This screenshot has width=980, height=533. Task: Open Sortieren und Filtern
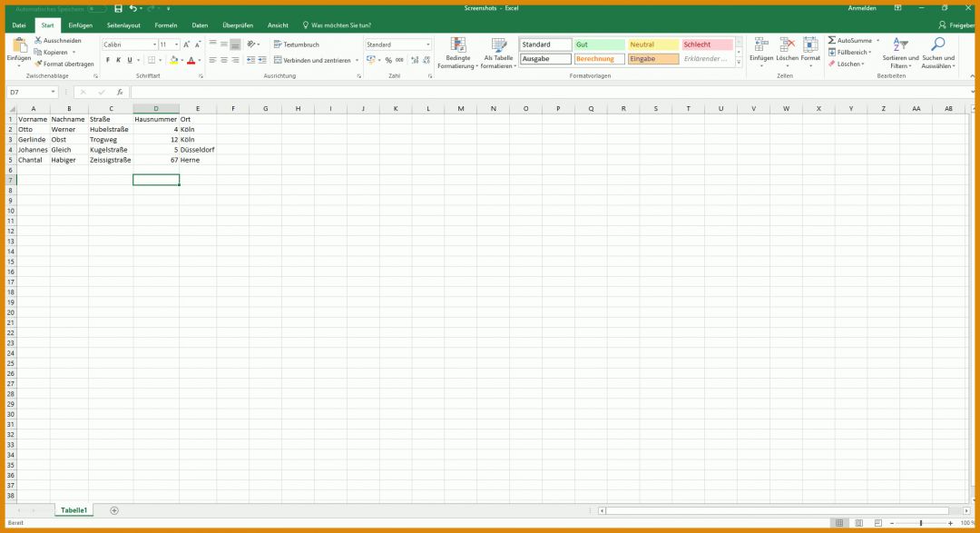coord(901,53)
